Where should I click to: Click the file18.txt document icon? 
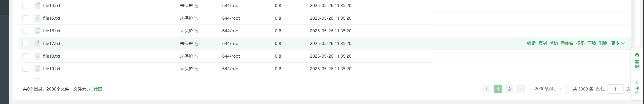37,56
